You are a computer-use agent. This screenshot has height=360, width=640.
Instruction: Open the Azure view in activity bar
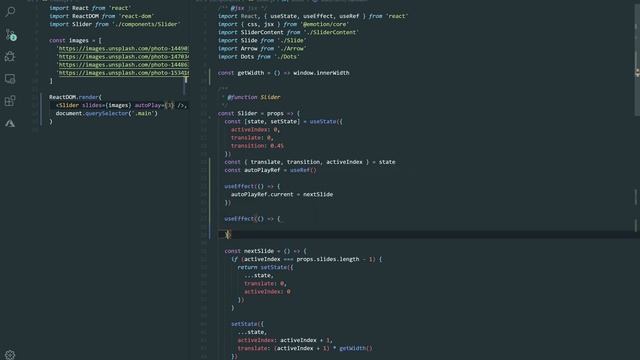click(x=10, y=123)
